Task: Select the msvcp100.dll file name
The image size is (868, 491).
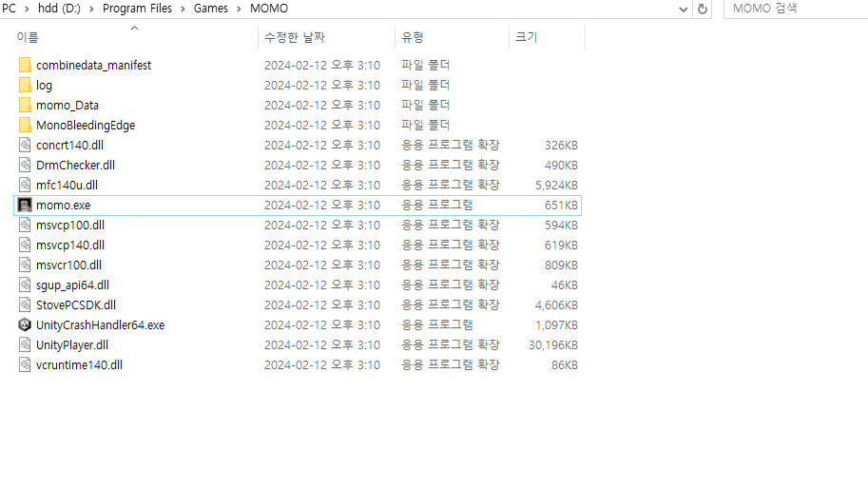Action: tap(70, 225)
